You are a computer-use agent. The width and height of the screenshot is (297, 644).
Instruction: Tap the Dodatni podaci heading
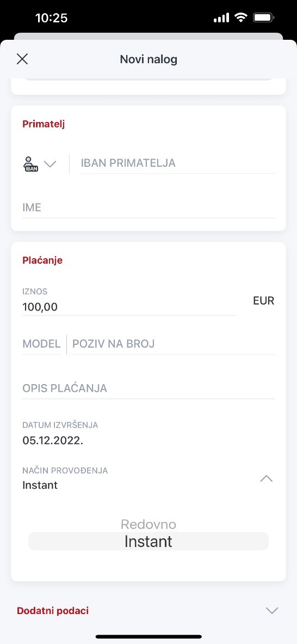[x=53, y=610]
